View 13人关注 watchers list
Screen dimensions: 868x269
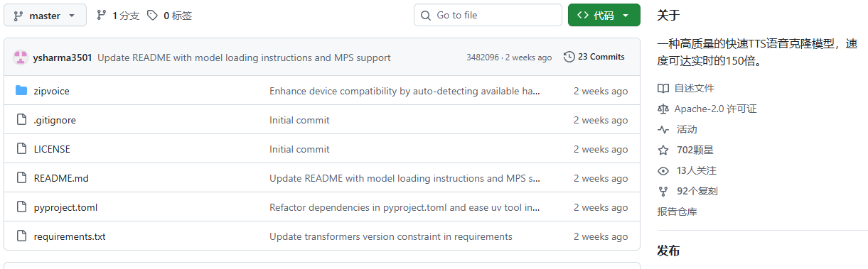tap(697, 170)
